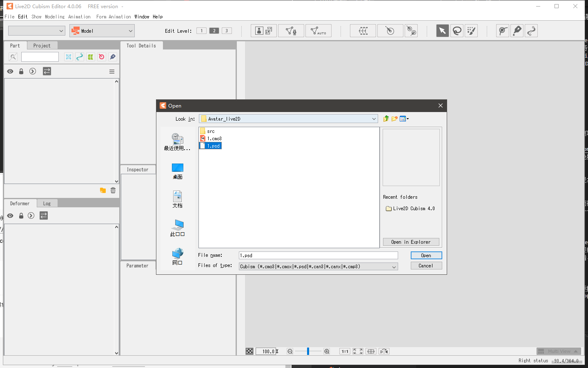The height and width of the screenshot is (368, 588).
Task: Open the Modeling menu
Action: (55, 17)
